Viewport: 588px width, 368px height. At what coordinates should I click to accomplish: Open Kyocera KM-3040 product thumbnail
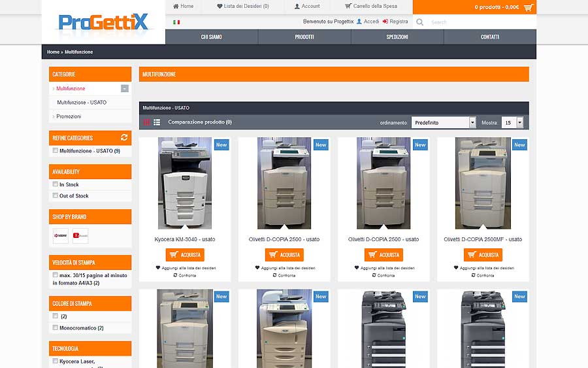click(185, 183)
